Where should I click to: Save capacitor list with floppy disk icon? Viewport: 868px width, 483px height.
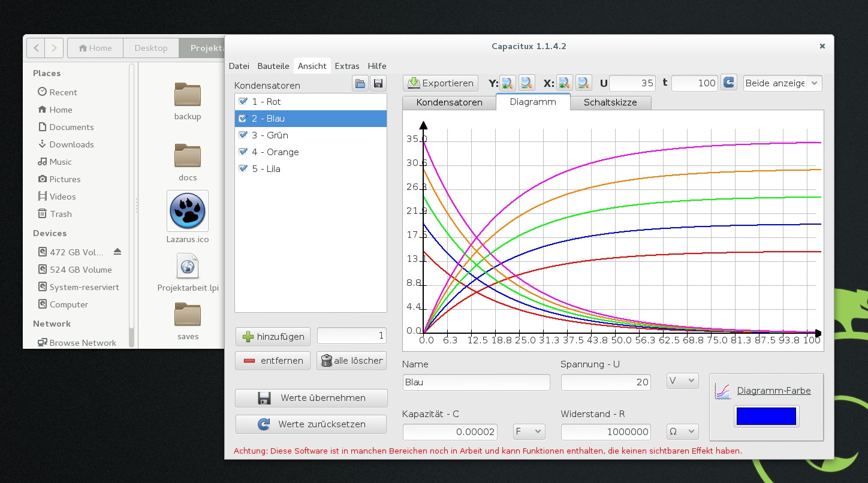[x=378, y=84]
